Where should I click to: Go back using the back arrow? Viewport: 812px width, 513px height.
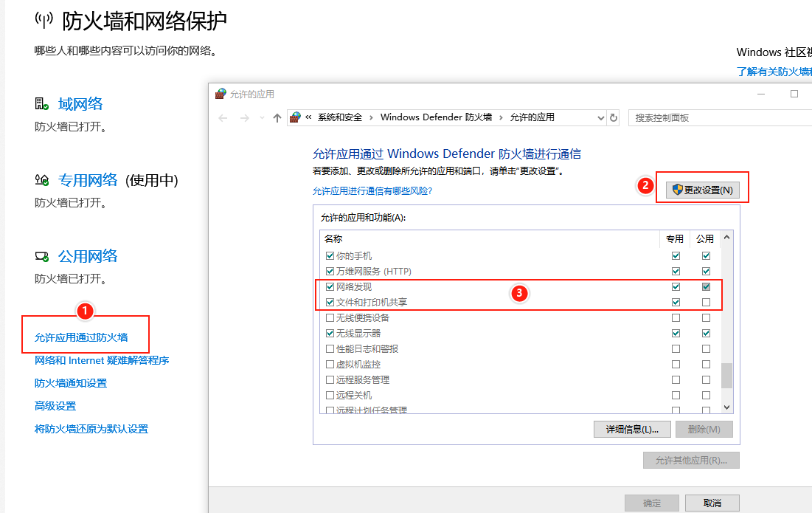coord(223,118)
